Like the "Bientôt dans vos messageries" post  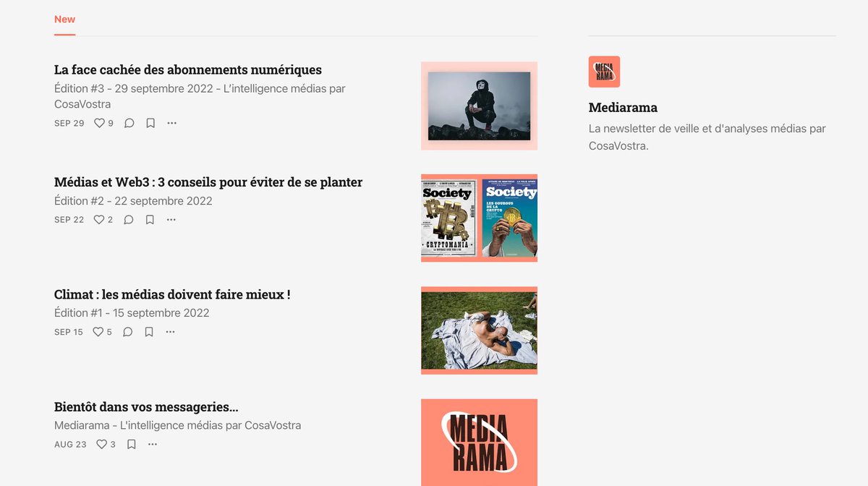106,444
